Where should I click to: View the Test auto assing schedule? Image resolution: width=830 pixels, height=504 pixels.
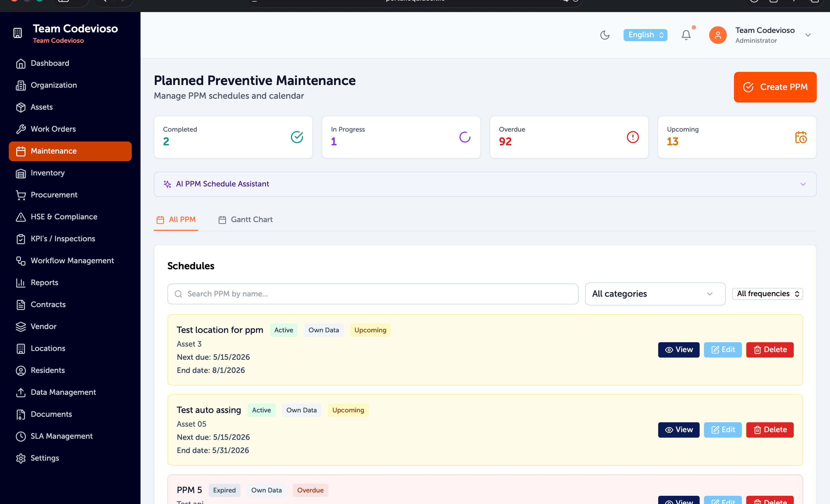click(678, 430)
